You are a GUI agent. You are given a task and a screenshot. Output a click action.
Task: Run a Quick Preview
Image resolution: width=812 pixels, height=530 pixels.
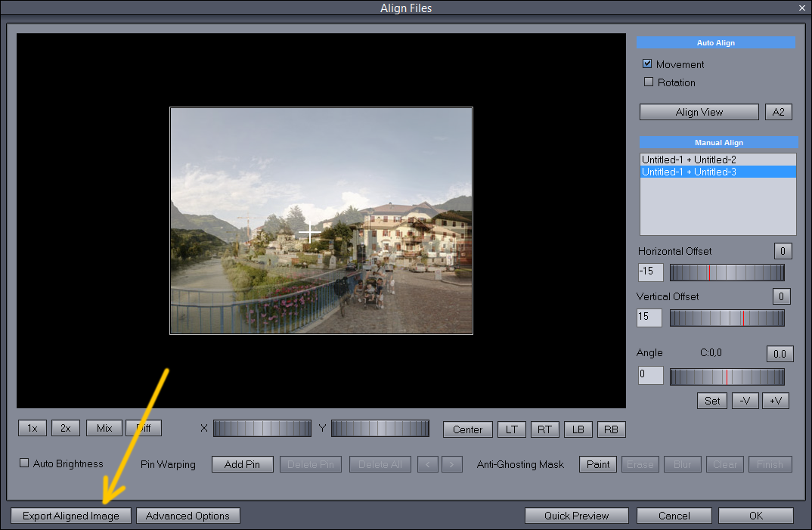pos(576,515)
